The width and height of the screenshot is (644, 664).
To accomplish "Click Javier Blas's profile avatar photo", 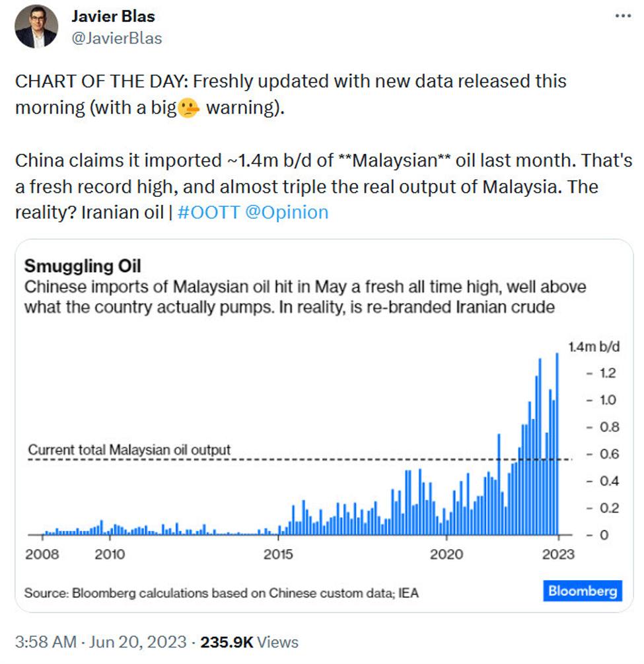I will [36, 26].
